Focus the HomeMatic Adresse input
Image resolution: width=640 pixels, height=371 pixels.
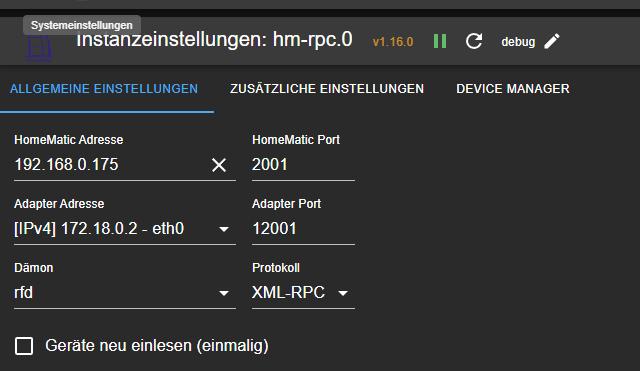tap(110, 165)
